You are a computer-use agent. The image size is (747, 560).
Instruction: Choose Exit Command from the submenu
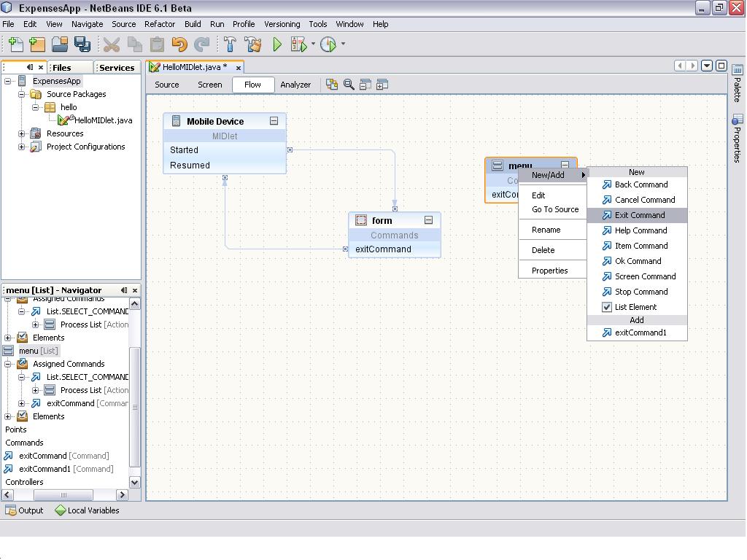point(637,215)
